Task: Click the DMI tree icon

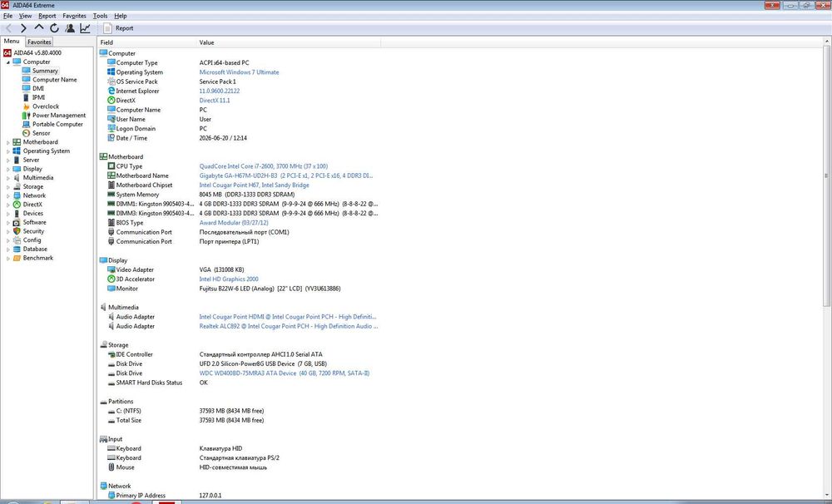Action: click(26, 89)
